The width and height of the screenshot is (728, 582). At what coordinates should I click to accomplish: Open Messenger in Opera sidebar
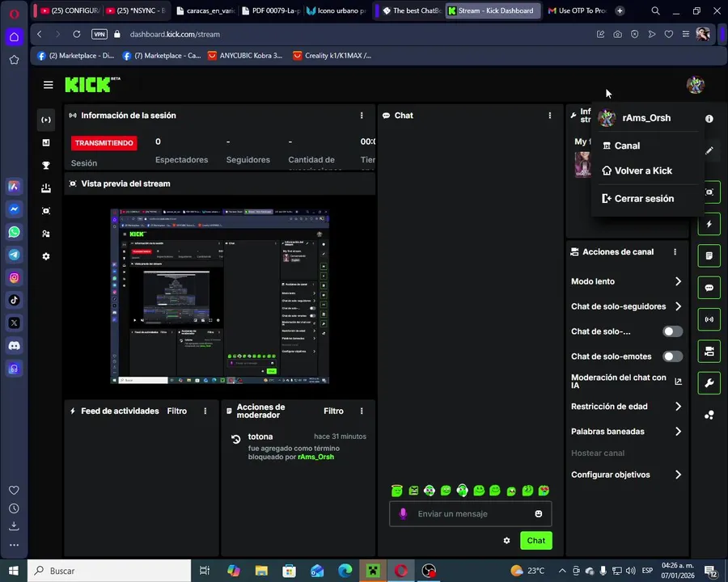14,209
